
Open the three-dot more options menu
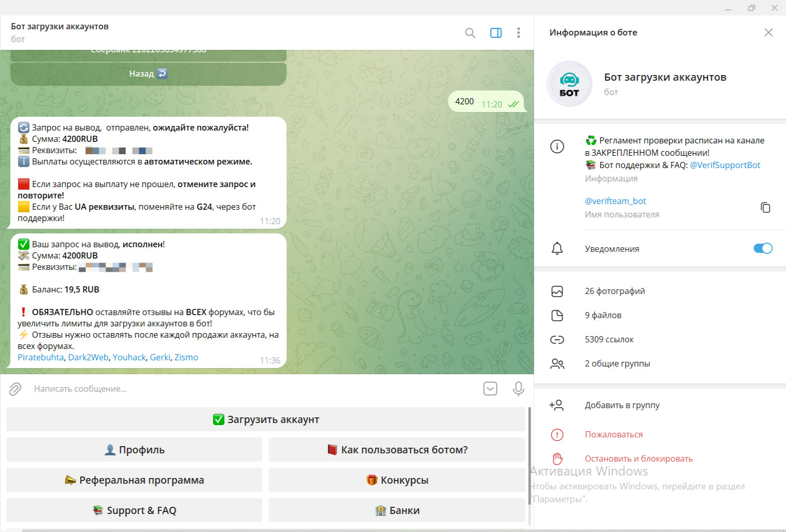(518, 33)
